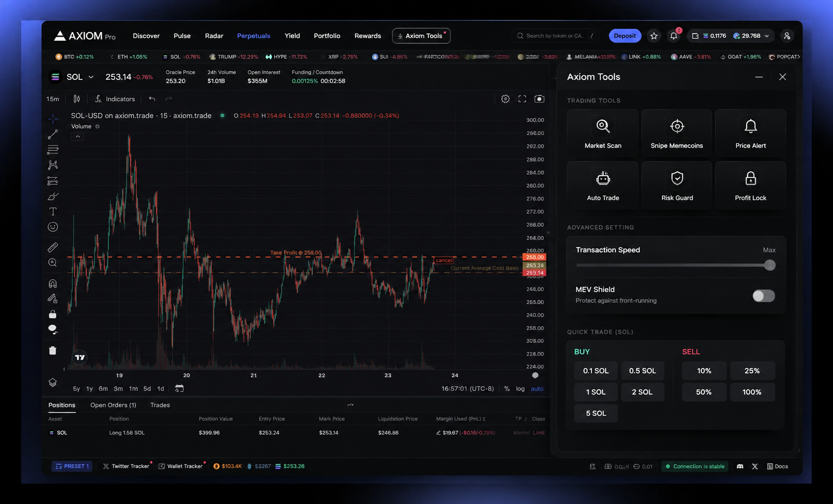Expand the wallet balance dropdown
833x504 pixels.
(x=767, y=36)
